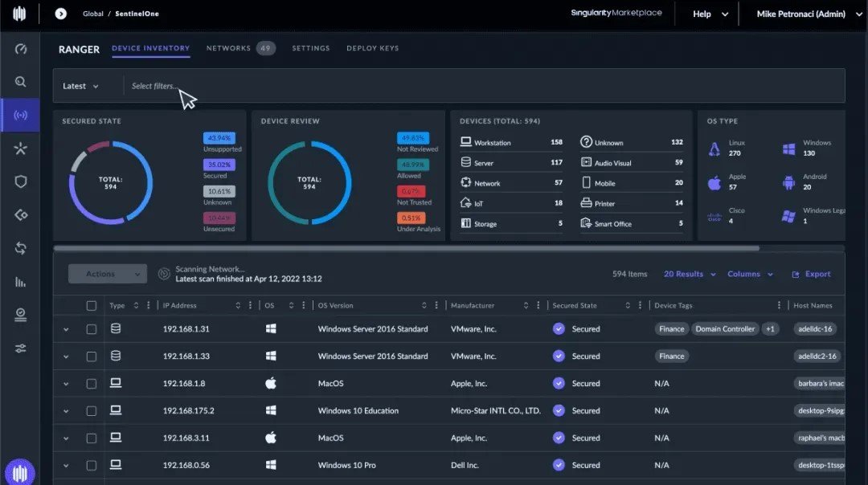Click the scanning network radar icon
This screenshot has width=868, height=485.
coord(164,274)
